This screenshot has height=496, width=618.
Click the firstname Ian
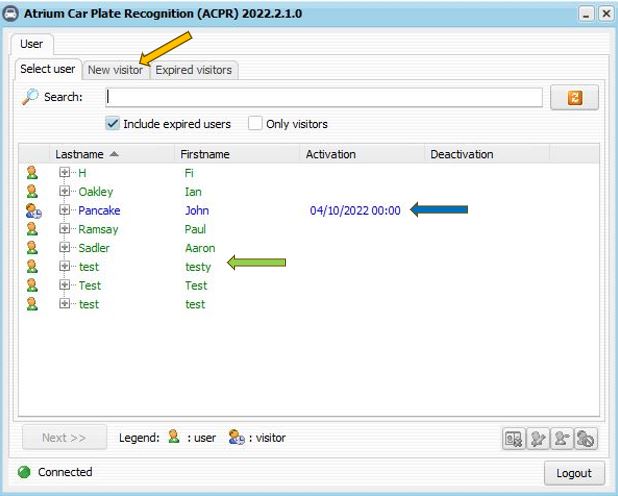click(x=193, y=192)
